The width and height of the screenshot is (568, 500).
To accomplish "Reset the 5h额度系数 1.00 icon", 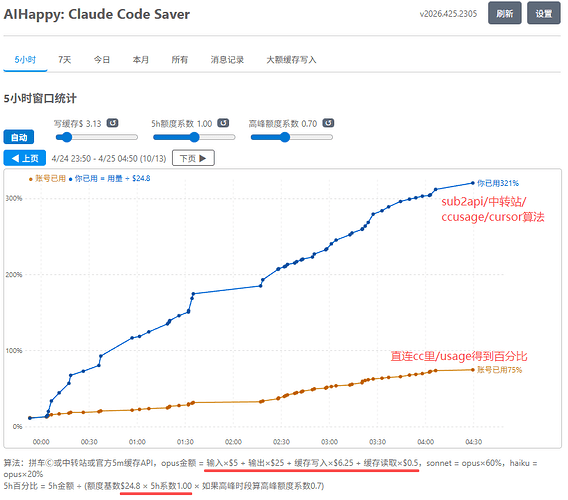I will click(223, 124).
